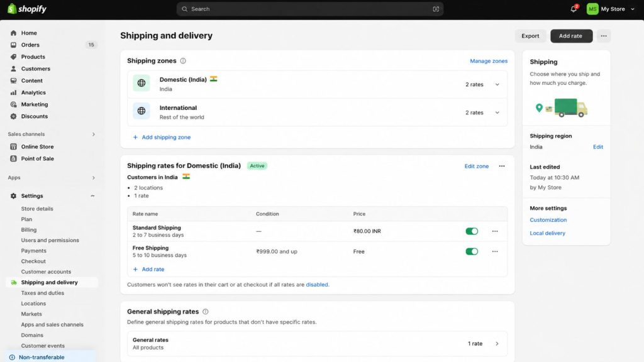Click the Discounts badge icon

point(14,116)
